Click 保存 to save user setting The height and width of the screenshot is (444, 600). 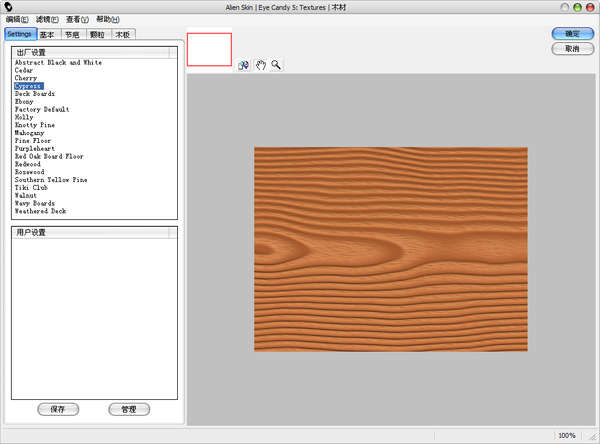(x=58, y=409)
